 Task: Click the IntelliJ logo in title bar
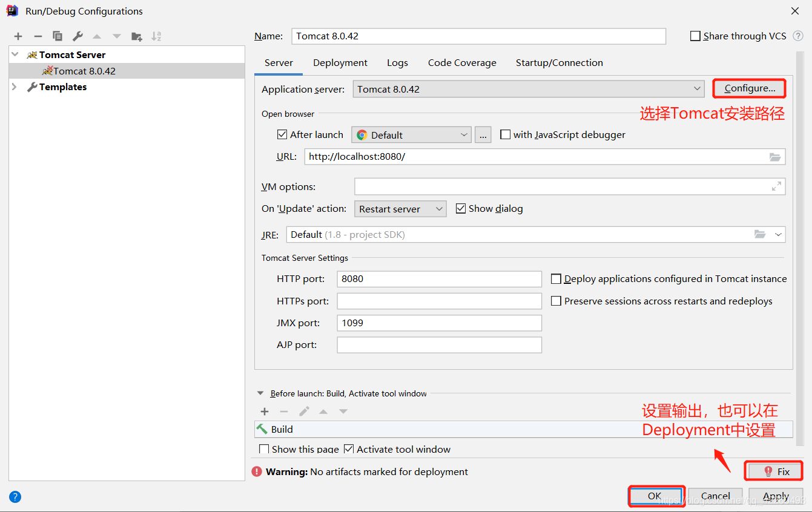(x=12, y=11)
